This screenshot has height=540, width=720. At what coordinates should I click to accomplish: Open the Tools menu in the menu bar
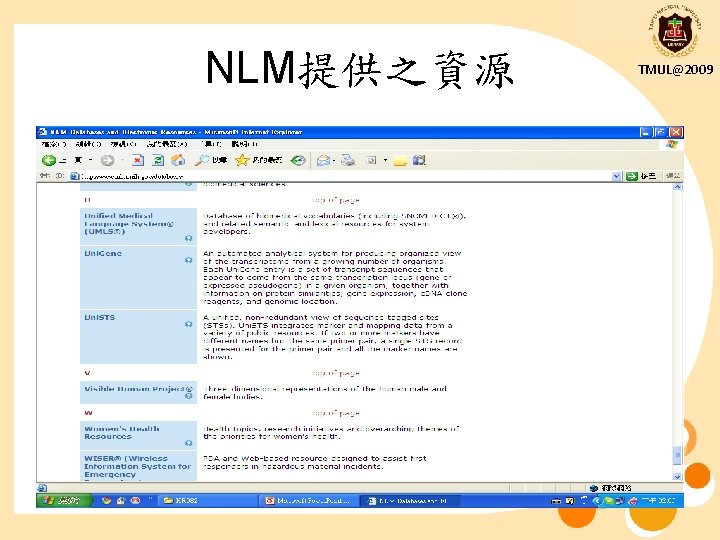[x=211, y=144]
